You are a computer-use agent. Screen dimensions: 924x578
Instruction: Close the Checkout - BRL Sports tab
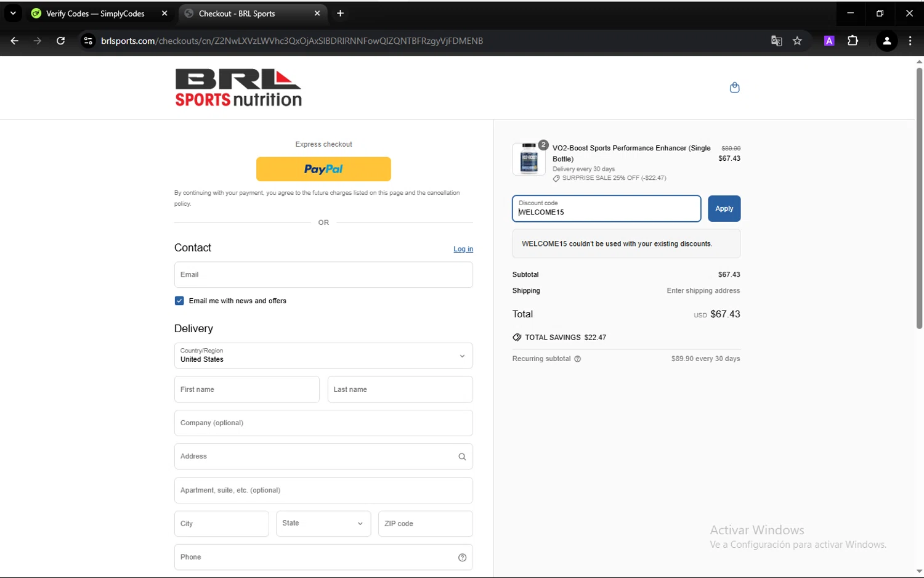(x=317, y=13)
